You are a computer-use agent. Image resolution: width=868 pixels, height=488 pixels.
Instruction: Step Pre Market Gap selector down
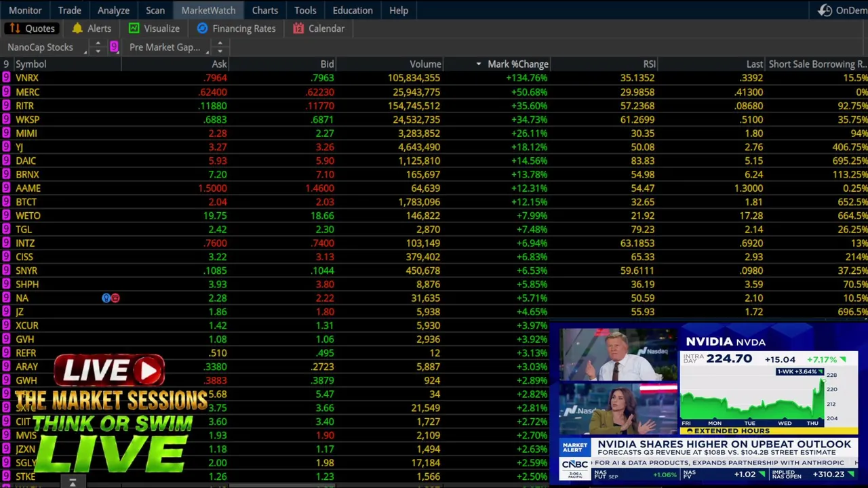tap(220, 51)
